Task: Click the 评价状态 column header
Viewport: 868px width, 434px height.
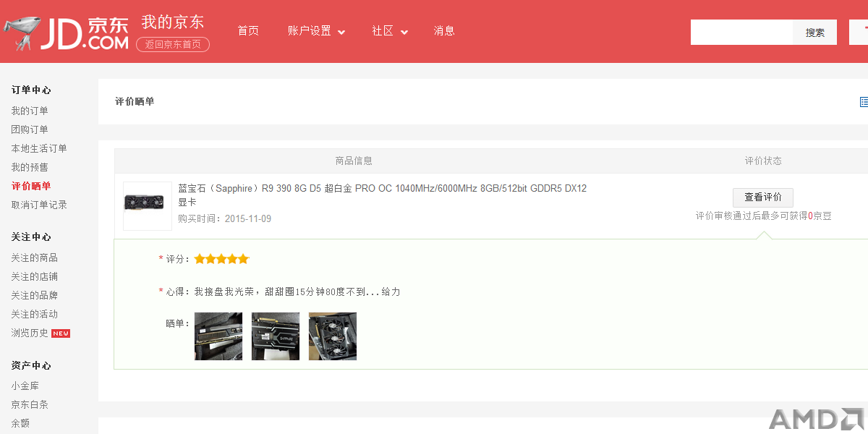Action: point(763,161)
